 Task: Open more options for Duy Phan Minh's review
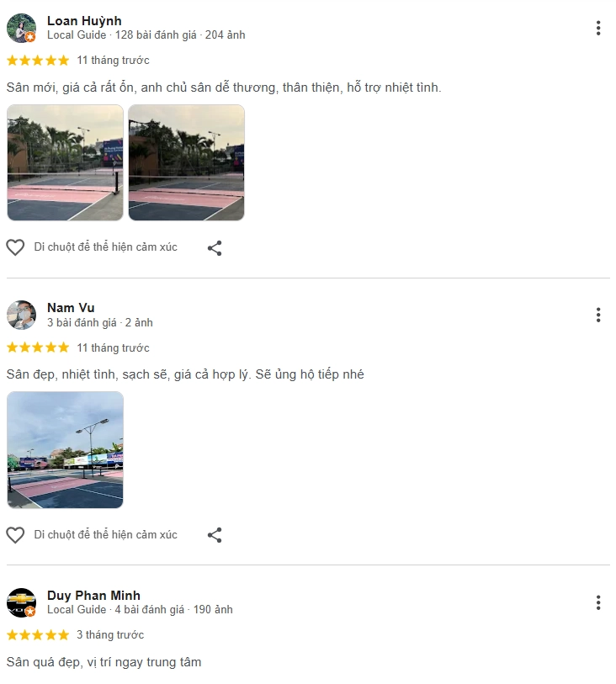pyautogui.click(x=598, y=602)
